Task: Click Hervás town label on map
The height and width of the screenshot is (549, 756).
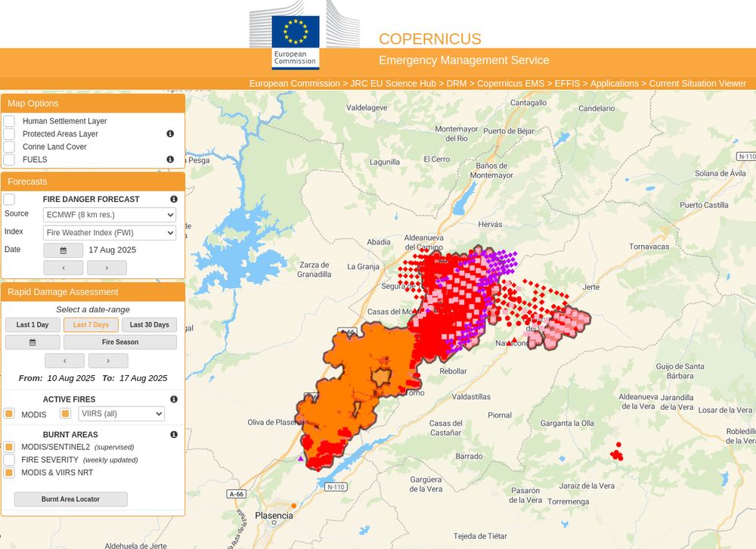Action: 491,225
